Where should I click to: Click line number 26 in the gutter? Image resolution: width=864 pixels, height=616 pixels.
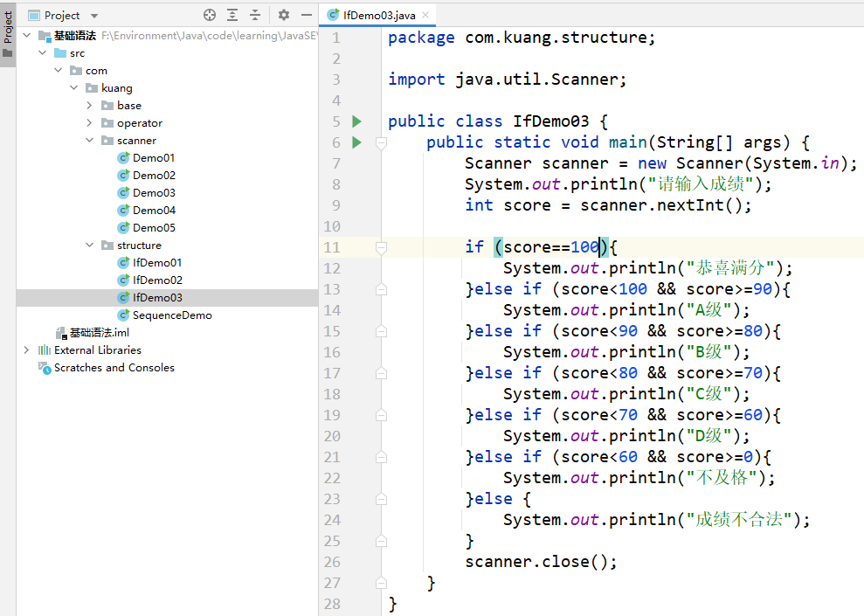332,562
